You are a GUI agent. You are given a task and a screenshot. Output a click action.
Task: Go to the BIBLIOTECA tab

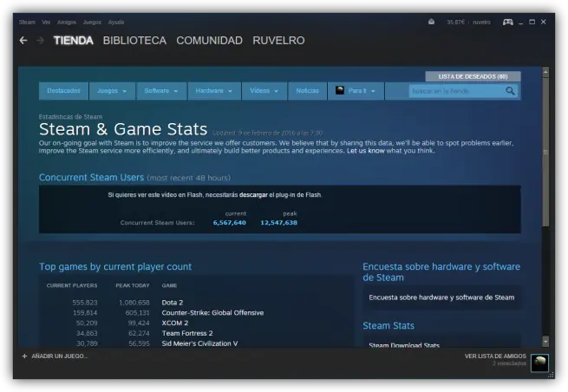coord(134,40)
